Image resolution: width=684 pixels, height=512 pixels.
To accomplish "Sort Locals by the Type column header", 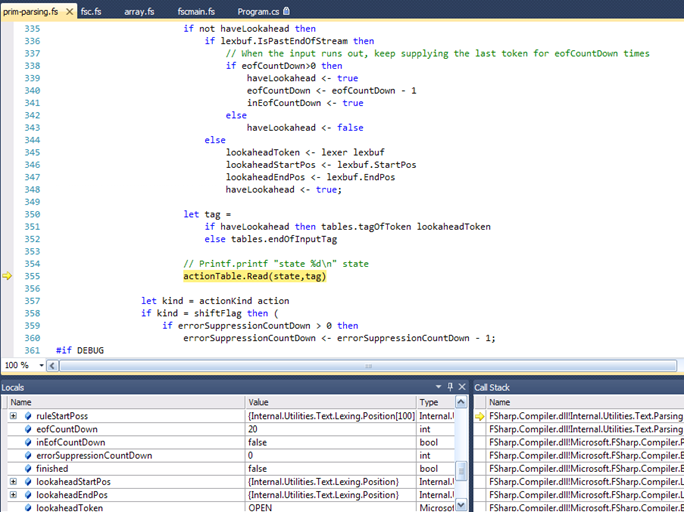I will 435,402.
